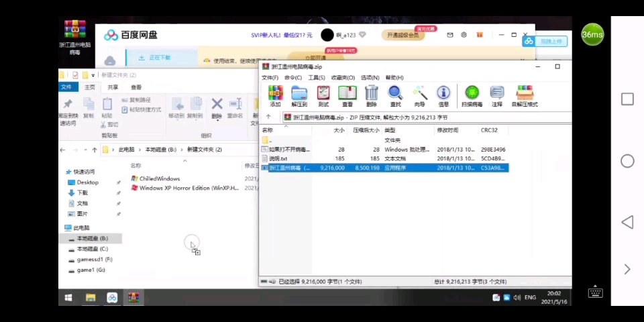Go up one level in WinRAR path
Viewport: 644px width, 322px height.
coord(268,117)
